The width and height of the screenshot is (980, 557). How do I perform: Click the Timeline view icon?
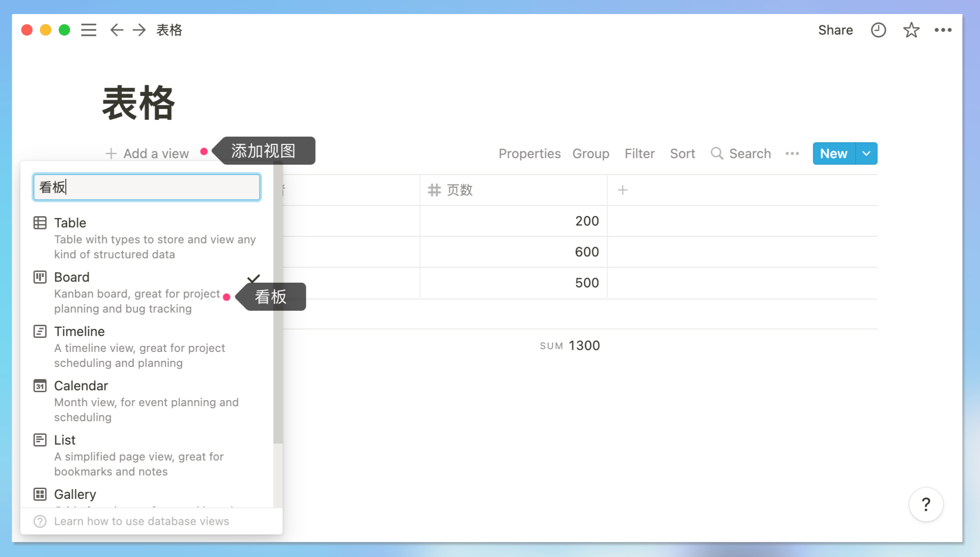(x=40, y=331)
